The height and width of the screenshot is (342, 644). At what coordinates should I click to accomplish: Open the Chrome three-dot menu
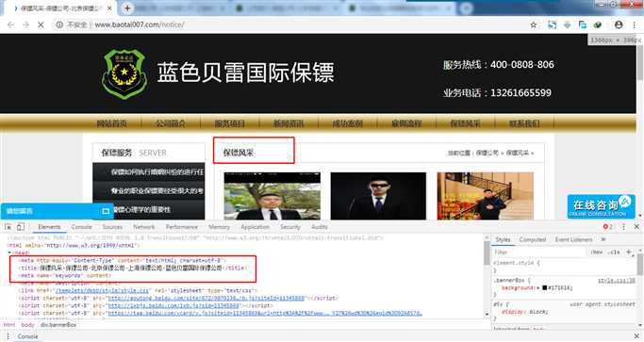[x=635, y=25]
